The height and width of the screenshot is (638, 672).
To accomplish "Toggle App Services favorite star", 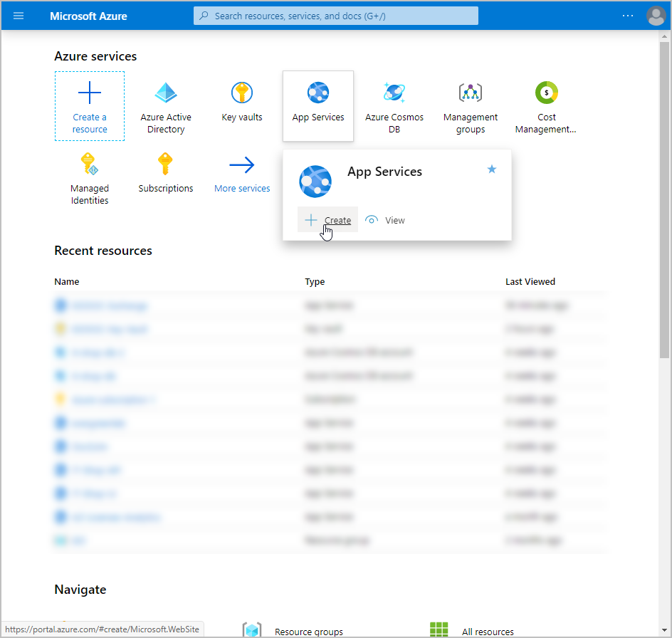I will point(491,169).
